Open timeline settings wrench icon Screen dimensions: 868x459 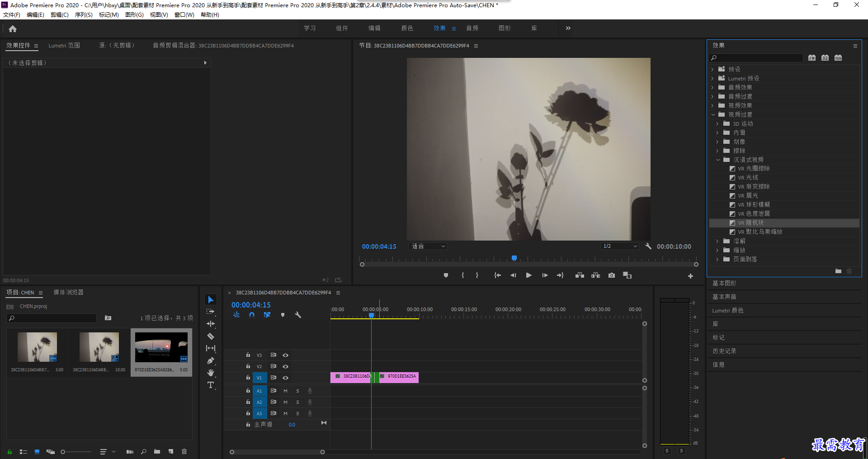point(298,315)
